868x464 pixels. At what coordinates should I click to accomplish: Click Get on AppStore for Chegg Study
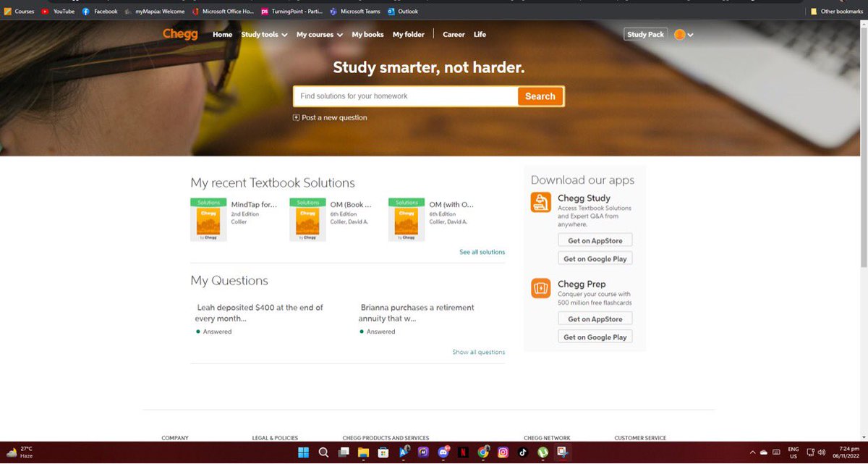click(595, 240)
